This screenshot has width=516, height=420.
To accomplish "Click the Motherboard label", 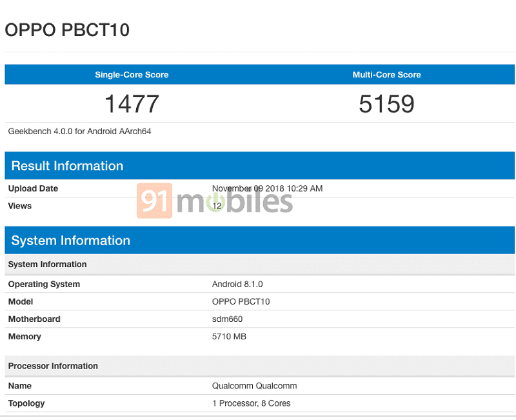I will pos(34,319).
